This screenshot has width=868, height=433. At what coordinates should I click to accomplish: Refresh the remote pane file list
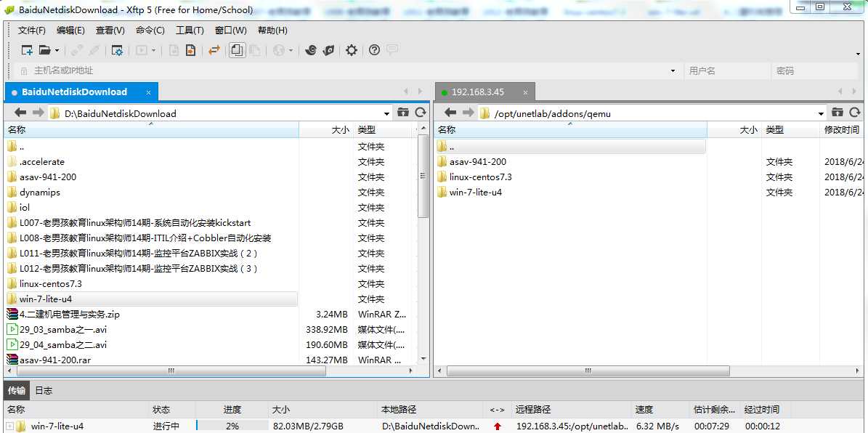(x=855, y=113)
